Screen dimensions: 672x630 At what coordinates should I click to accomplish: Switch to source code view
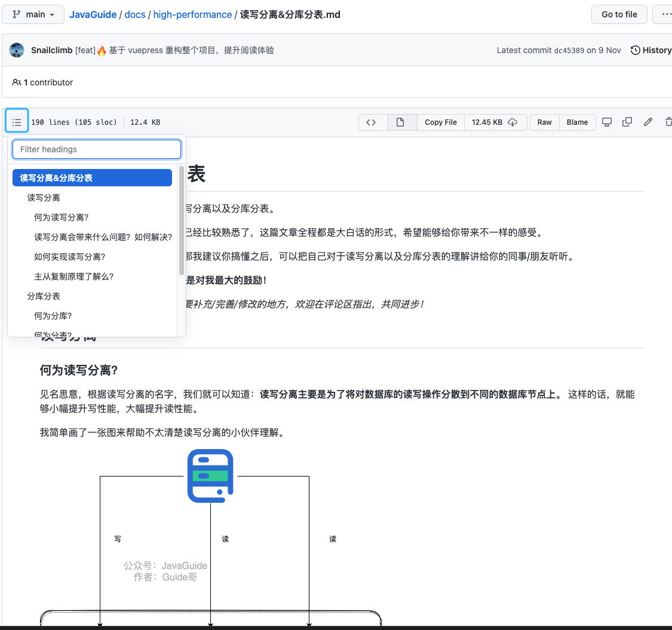point(371,122)
